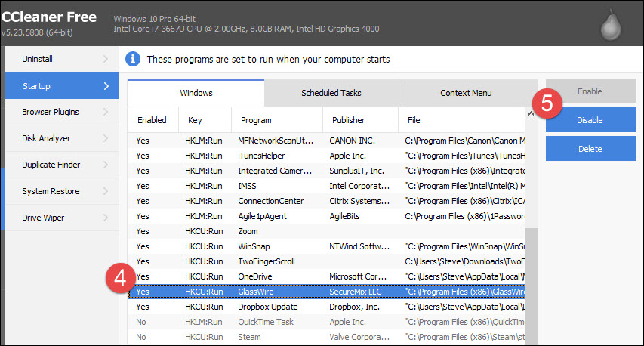Image resolution: width=644 pixels, height=346 pixels.
Task: Sort by the Program column header
Action: click(x=277, y=120)
